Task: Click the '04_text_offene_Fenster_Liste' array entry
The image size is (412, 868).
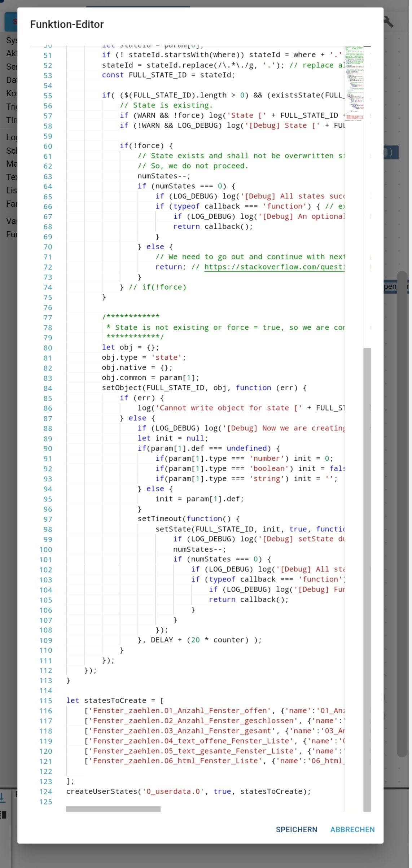Action: pos(215,741)
